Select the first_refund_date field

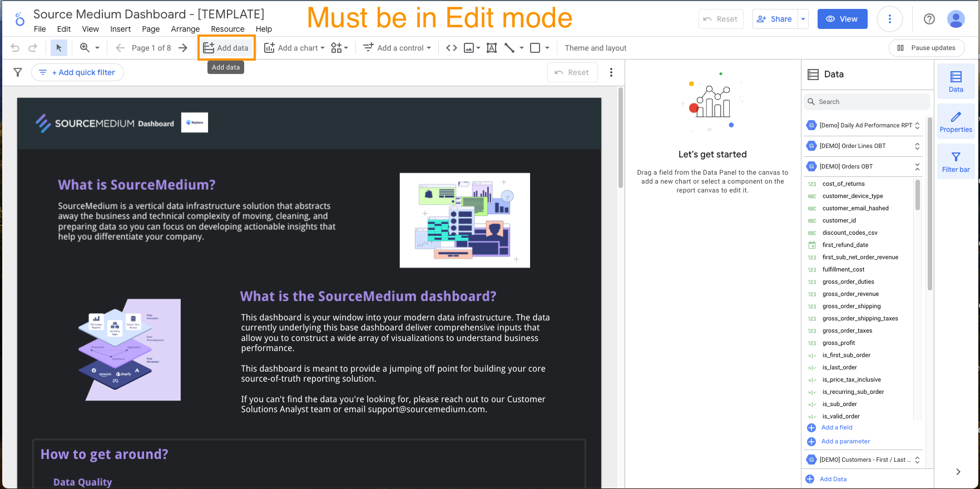point(845,245)
